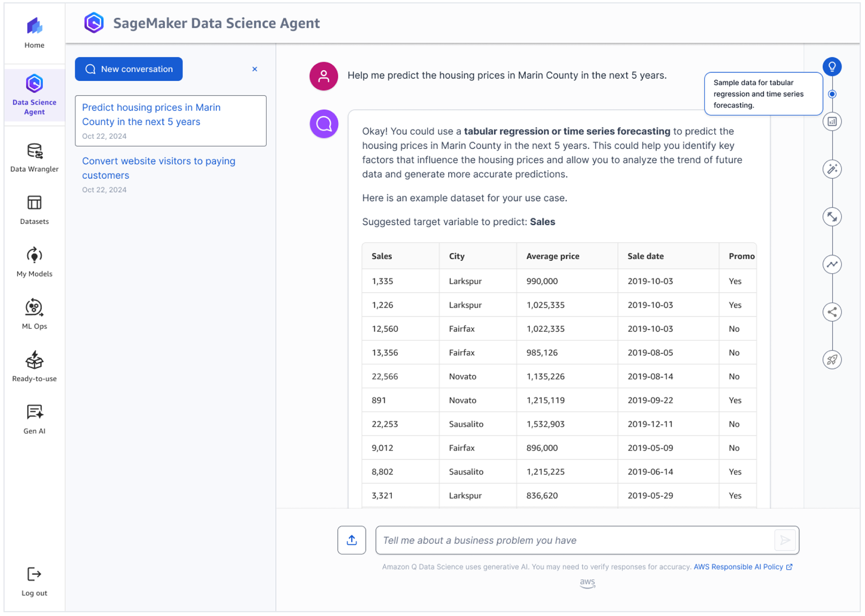Open ML Ops section
Screen dimensions: 865x616
pos(34,315)
